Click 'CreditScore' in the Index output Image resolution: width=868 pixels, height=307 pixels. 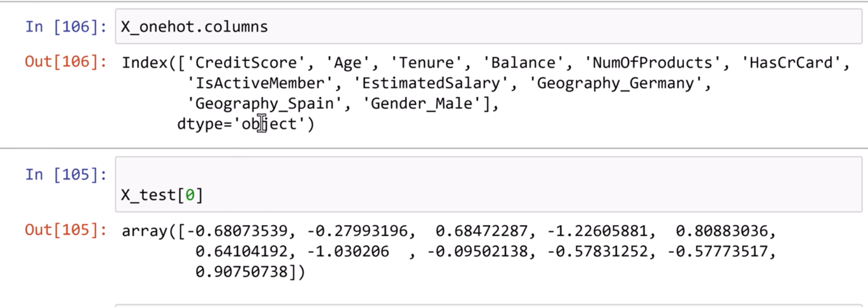point(246,63)
